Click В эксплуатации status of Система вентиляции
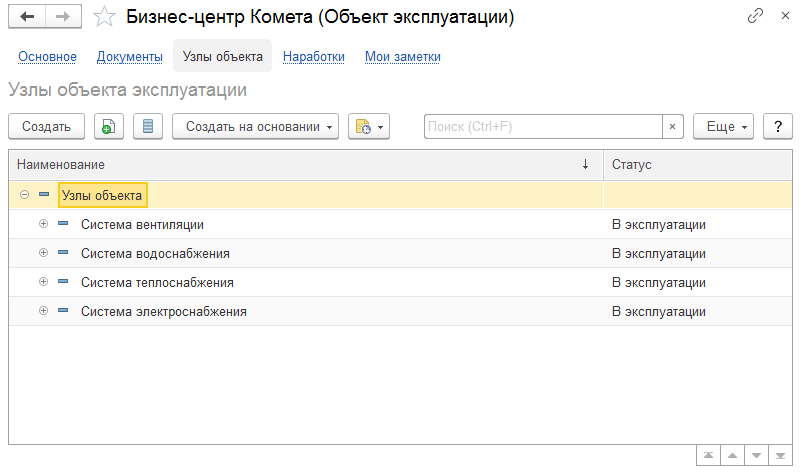807x475 pixels. pyautogui.click(x=658, y=224)
